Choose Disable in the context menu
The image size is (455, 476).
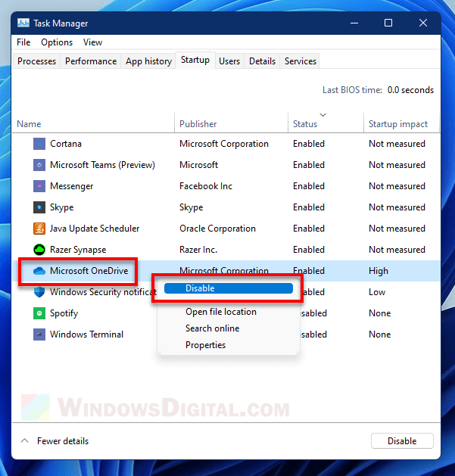pyautogui.click(x=229, y=288)
